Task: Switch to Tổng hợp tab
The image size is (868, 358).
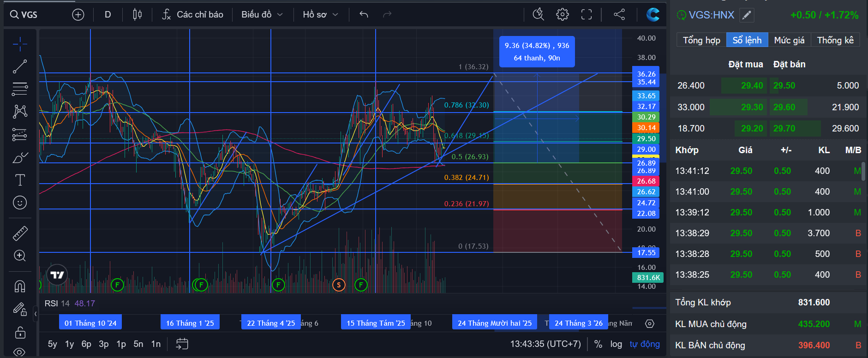Action: [701, 40]
